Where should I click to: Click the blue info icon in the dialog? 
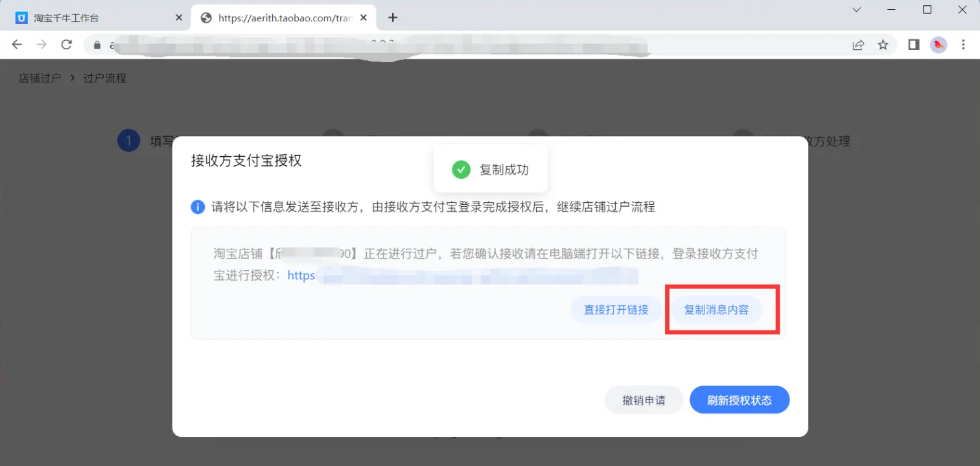click(x=198, y=207)
